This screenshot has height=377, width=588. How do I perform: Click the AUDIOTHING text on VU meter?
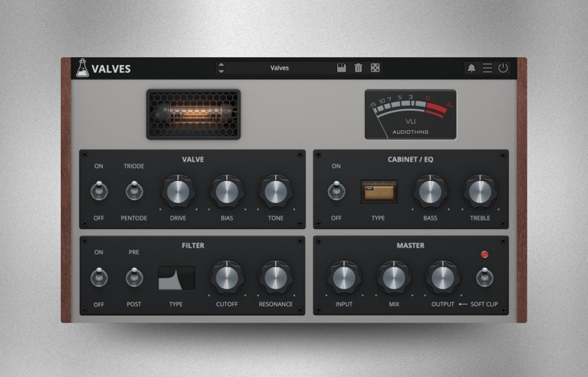[x=410, y=132]
